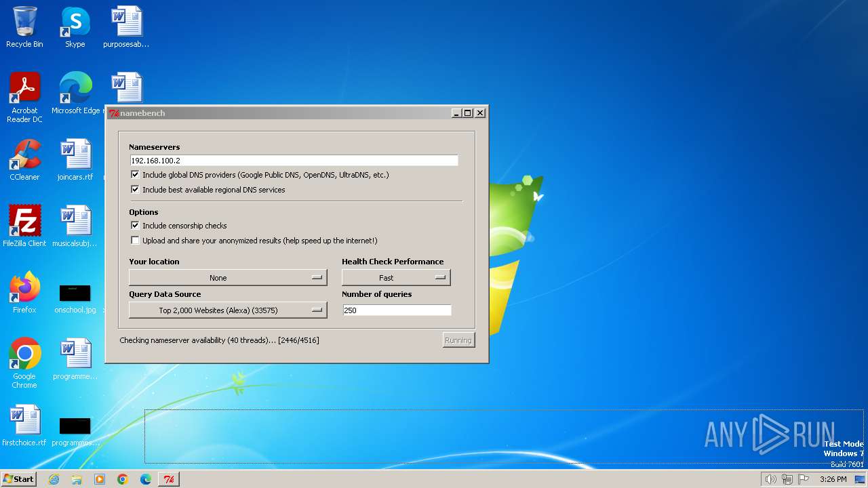Click the Number of queries field
Image resolution: width=868 pixels, height=488 pixels.
coord(397,310)
